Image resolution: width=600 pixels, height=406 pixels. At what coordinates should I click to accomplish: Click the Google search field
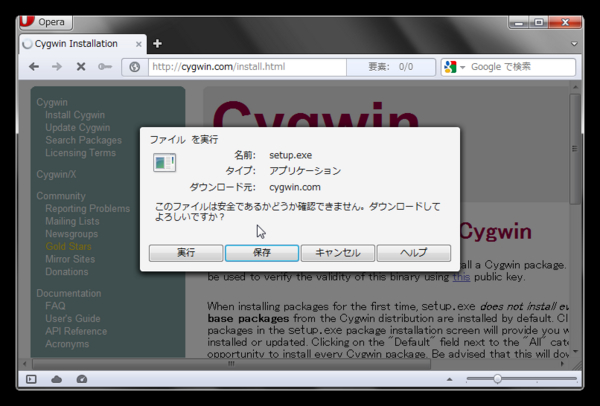(x=521, y=67)
